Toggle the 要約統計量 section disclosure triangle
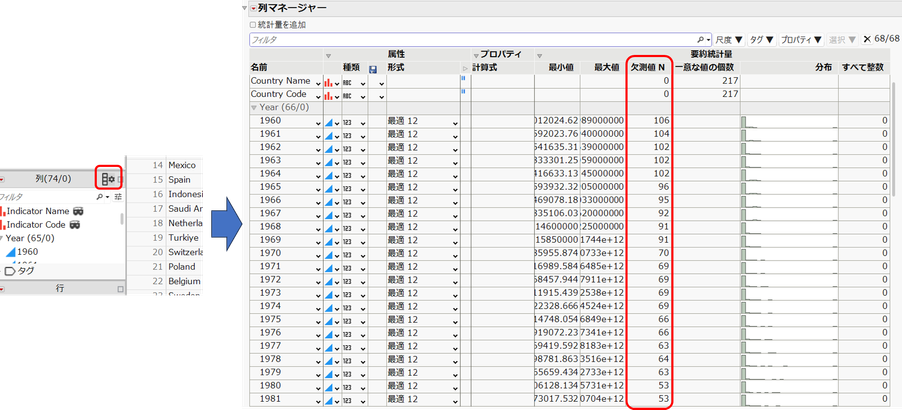 pos(539,55)
